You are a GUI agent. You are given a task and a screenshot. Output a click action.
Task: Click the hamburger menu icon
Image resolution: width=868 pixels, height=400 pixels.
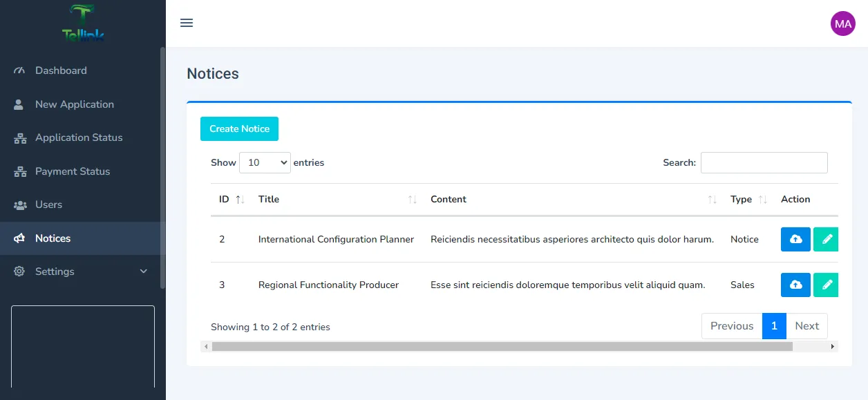pos(187,23)
